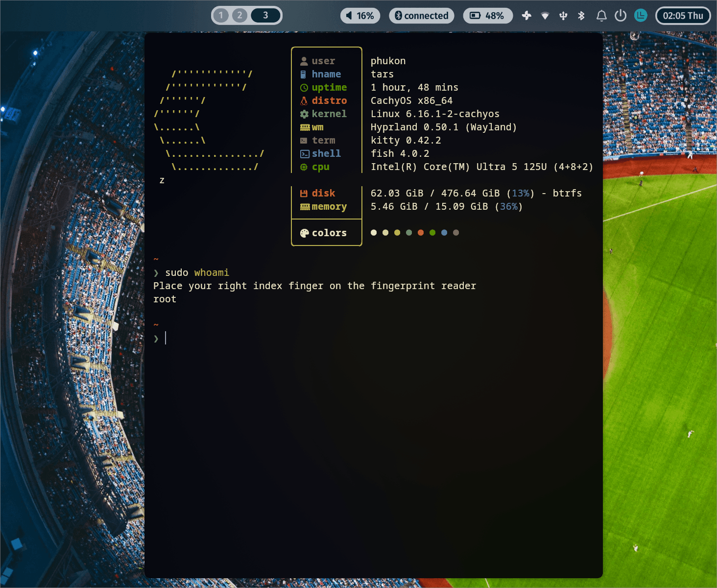Switch to workspace 1
Image resolution: width=717 pixels, height=588 pixels.
point(221,15)
